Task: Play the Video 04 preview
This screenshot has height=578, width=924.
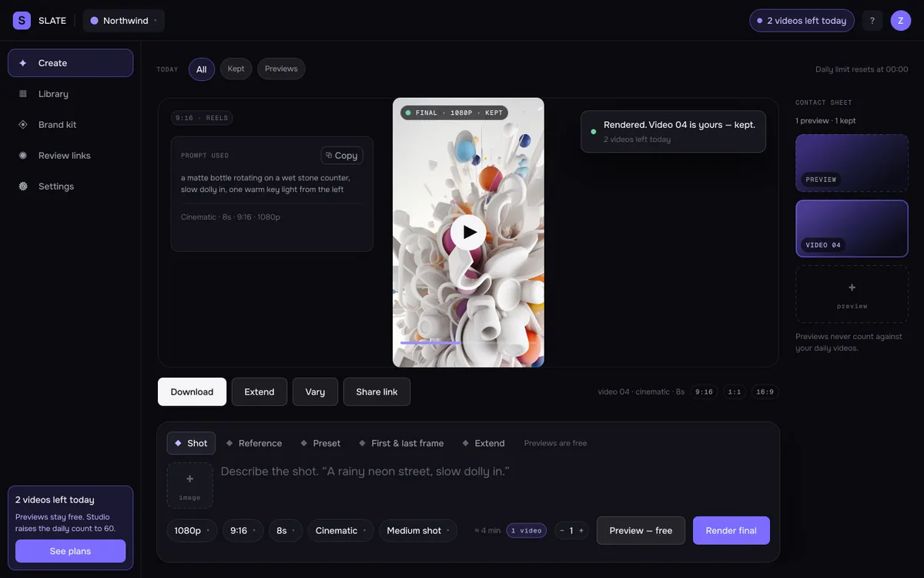Action: point(468,232)
